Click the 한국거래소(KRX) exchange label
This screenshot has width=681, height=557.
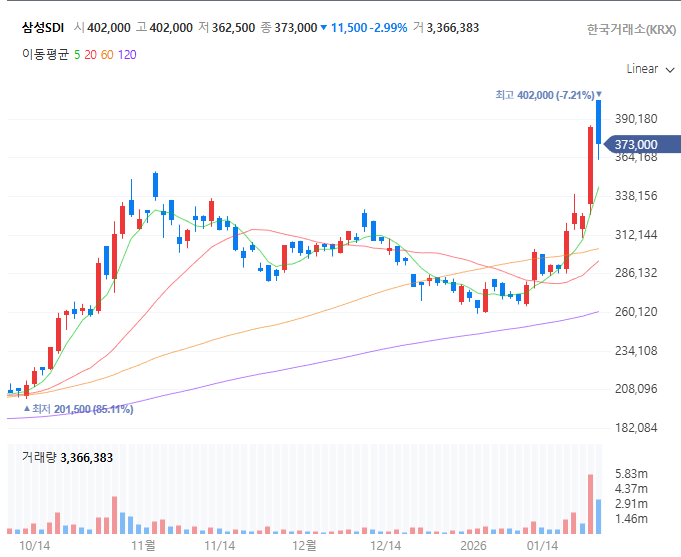pos(631,29)
